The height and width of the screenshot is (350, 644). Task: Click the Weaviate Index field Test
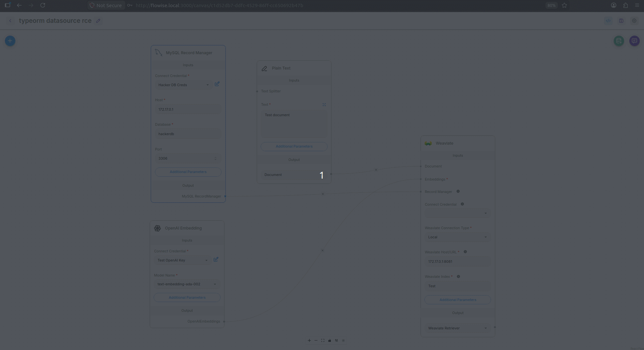click(458, 286)
